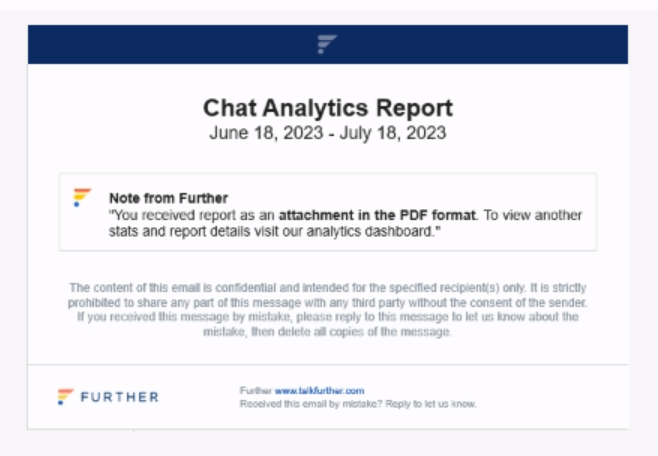Image resolution: width=658 pixels, height=456 pixels.
Task: Click the Further logo in navy header
Action: 327,44
